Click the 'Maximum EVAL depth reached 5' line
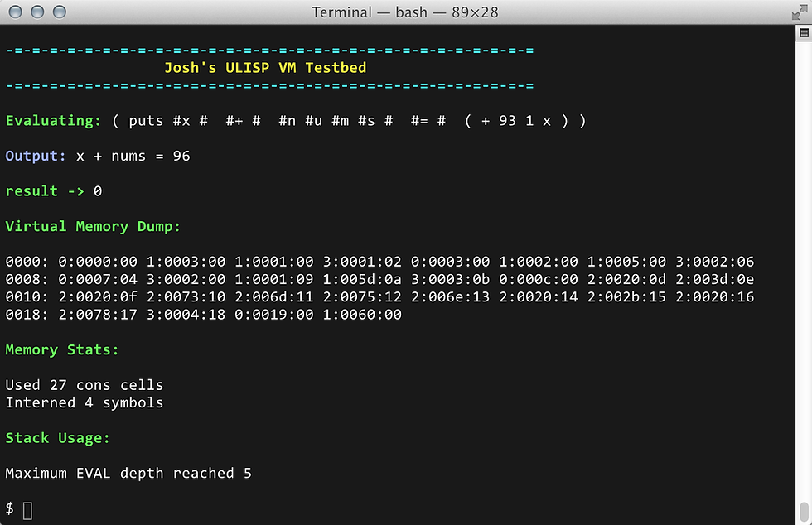Viewport: 812px width, 525px height. [x=128, y=473]
